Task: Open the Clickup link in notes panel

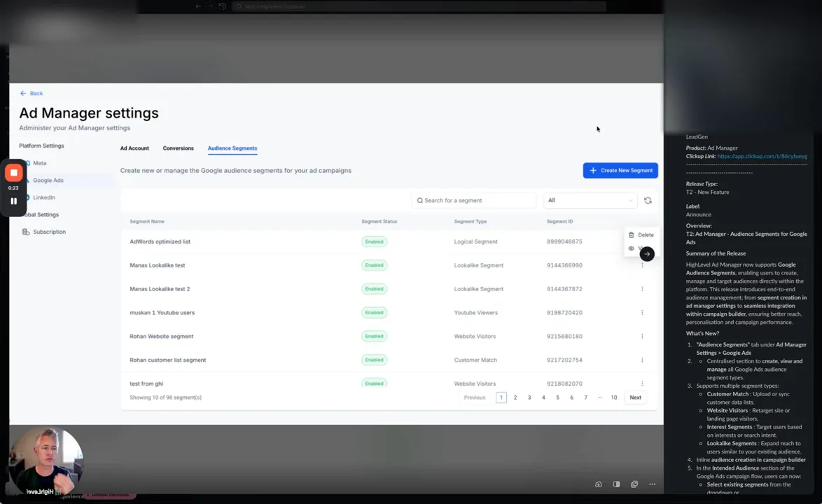Action: [x=762, y=156]
